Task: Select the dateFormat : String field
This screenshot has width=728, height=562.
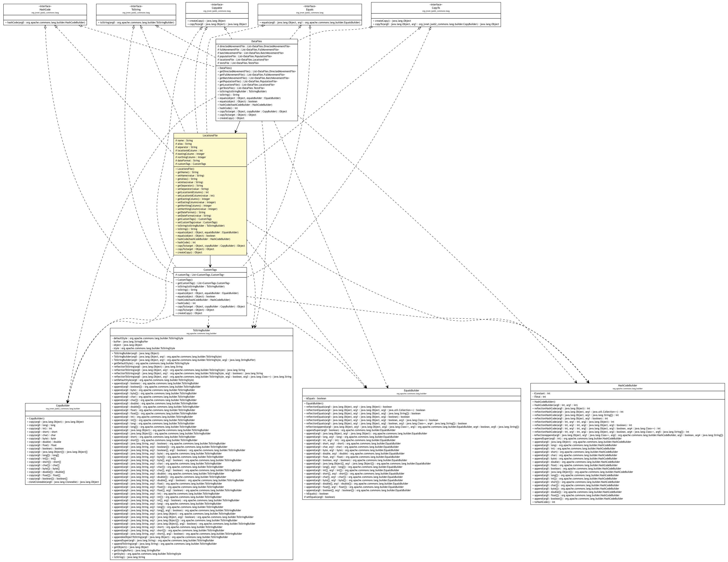Action: coord(188,161)
